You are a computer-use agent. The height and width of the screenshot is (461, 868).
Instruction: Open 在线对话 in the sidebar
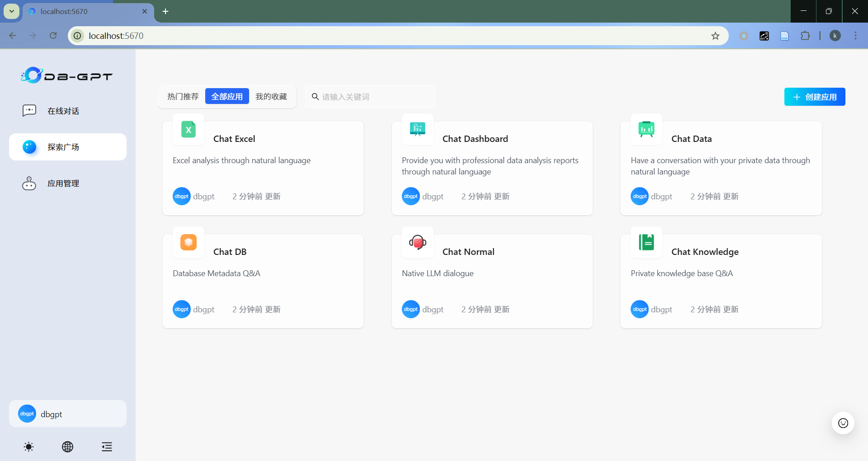pos(63,111)
